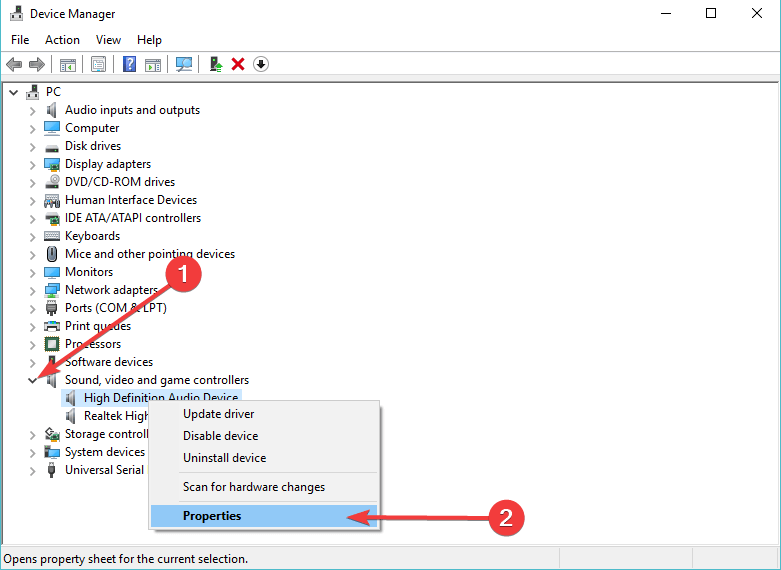Click the Storage controllers icon
This screenshot has width=781, height=570.
(x=52, y=434)
